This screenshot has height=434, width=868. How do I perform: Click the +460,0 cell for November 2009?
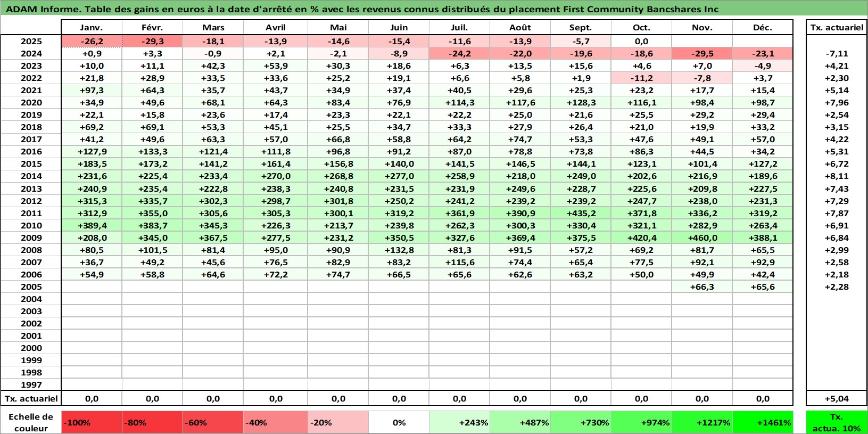point(702,238)
